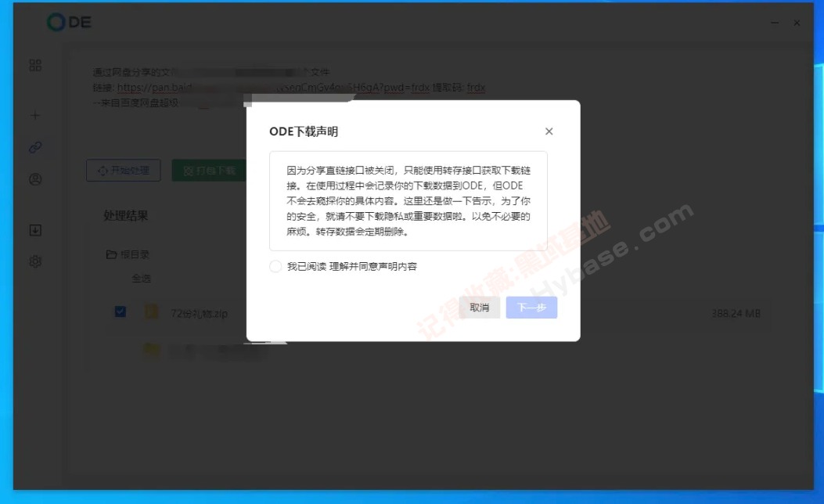Click the plus icon in sidebar

point(35,115)
